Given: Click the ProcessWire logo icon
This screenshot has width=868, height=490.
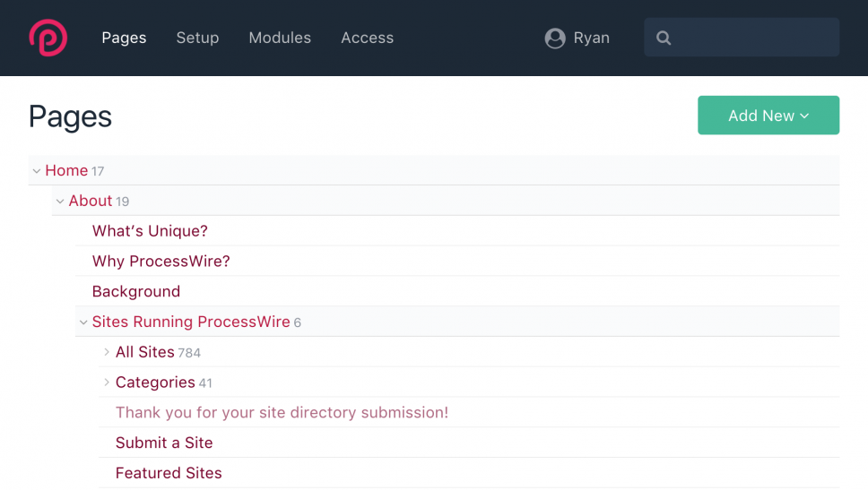Looking at the screenshot, I should [48, 38].
